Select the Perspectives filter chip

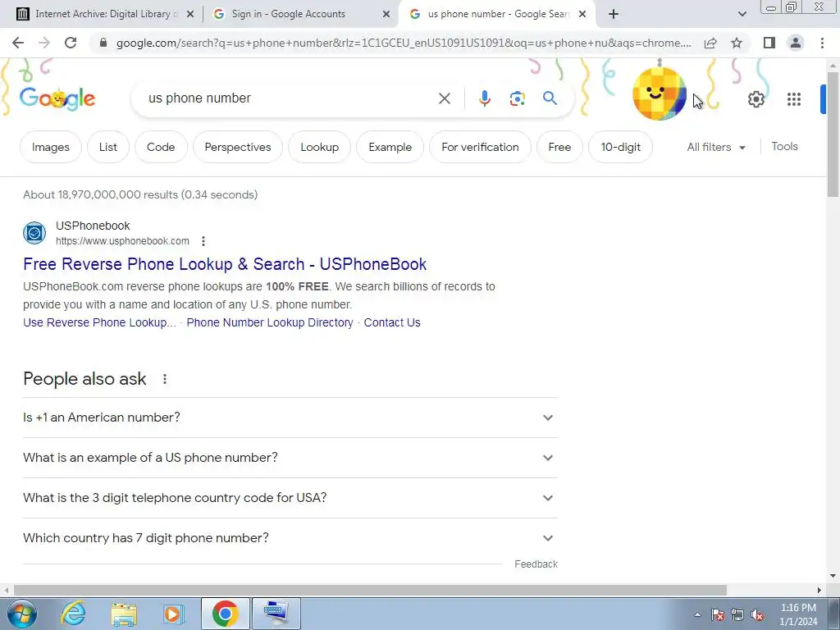pyautogui.click(x=238, y=147)
